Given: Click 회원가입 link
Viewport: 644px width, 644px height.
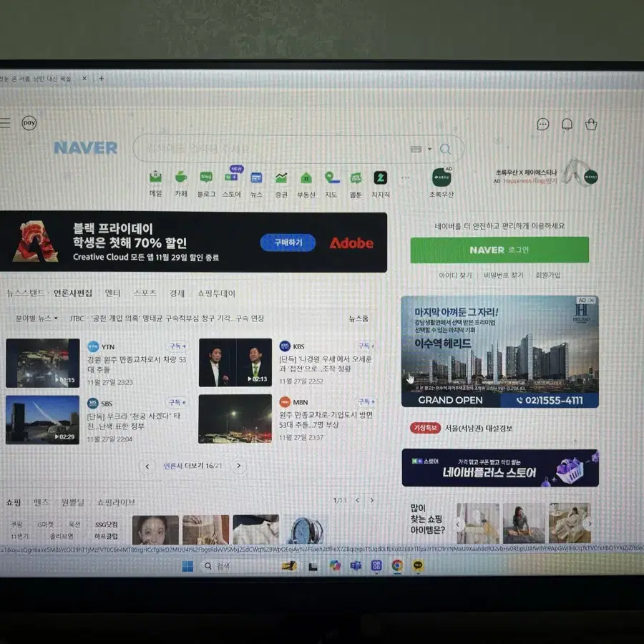Looking at the screenshot, I should [x=548, y=275].
